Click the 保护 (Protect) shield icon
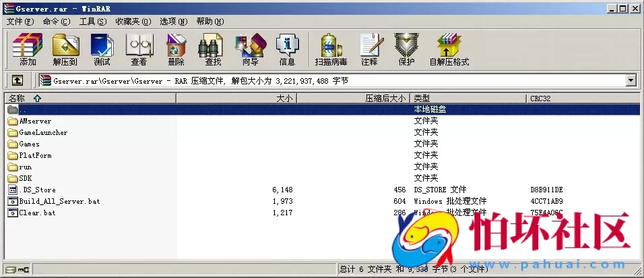The height and width of the screenshot is (278, 644). click(x=406, y=50)
